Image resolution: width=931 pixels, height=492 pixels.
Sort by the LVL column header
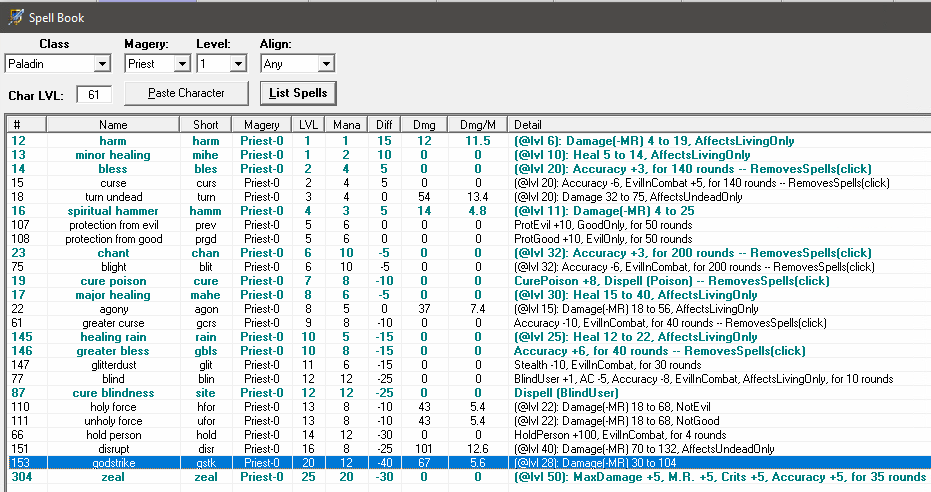pyautogui.click(x=309, y=125)
